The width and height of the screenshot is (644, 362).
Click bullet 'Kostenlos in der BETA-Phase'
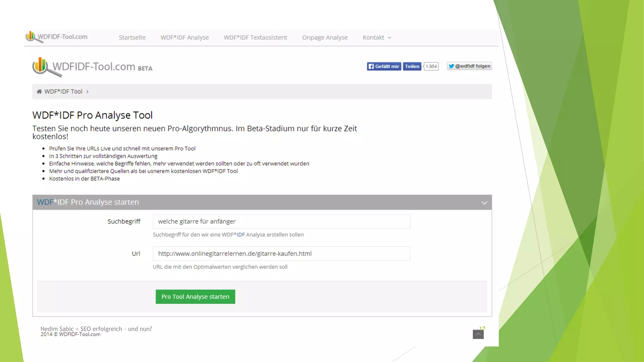(84, 179)
